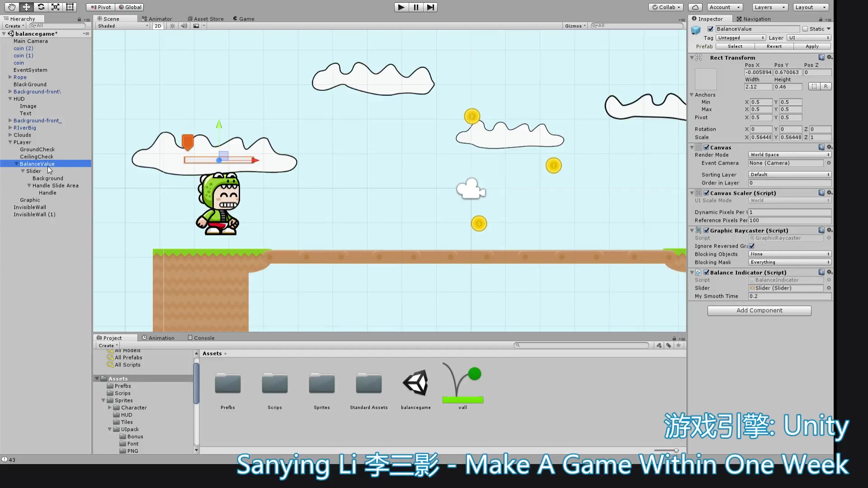This screenshot has height=488, width=868.
Task: Click the Add Component button
Action: (759, 310)
